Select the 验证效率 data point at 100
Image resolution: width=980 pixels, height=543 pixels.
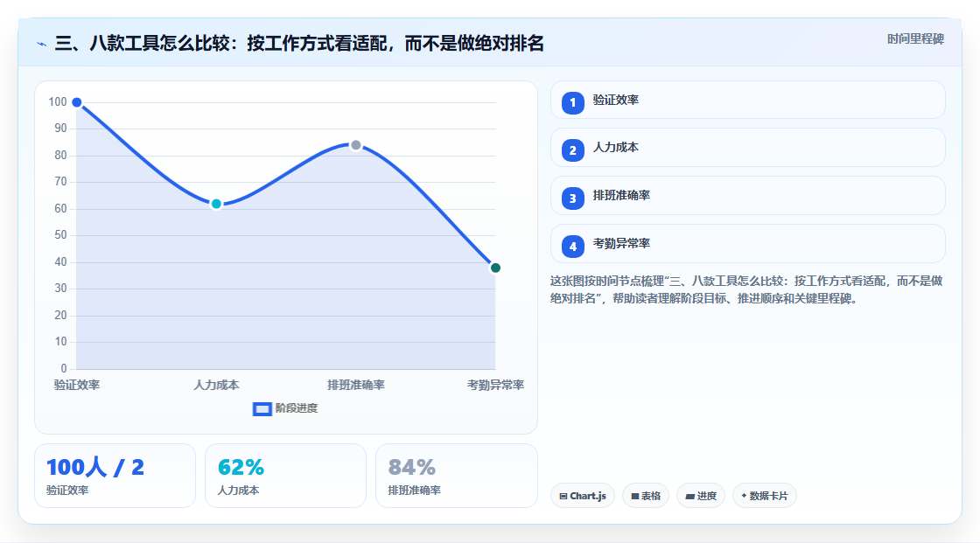[77, 102]
